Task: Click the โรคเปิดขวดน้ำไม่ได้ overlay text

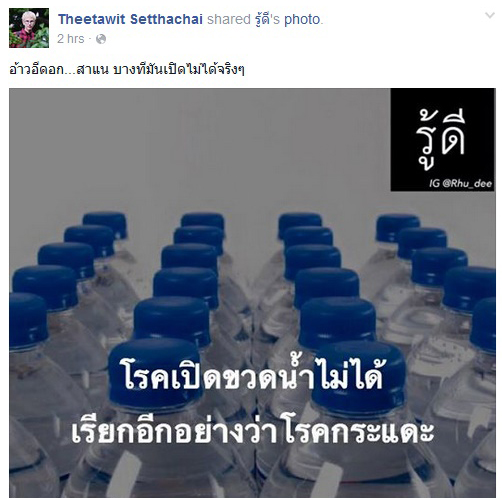Action: 252,374
